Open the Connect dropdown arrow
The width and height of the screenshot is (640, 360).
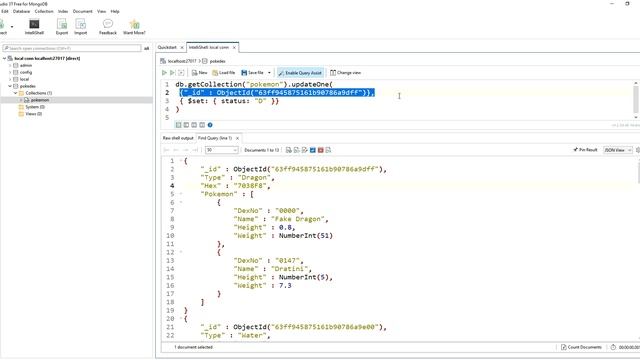12,27
